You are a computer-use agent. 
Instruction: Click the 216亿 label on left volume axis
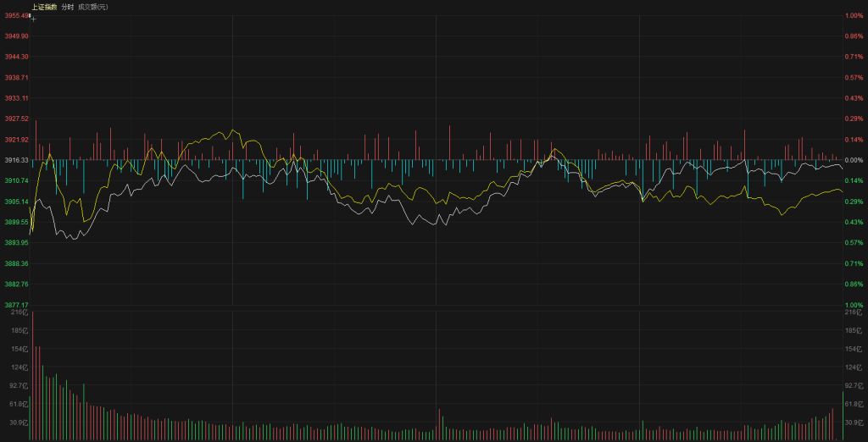point(19,312)
